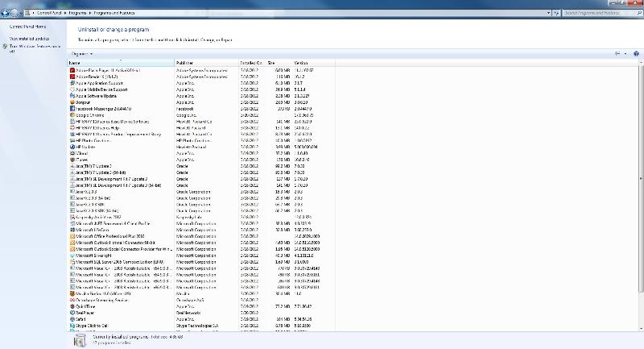Sort list by Size column header

[x=279, y=63]
